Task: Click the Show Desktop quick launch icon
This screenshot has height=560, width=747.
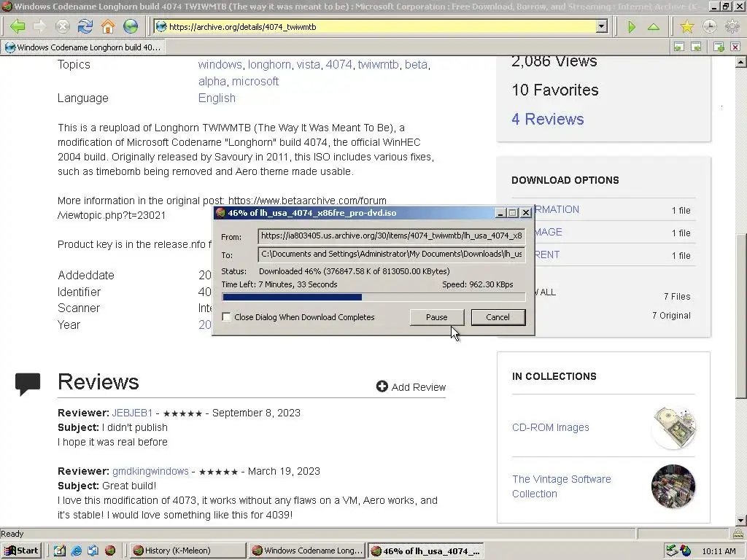Action: pos(60,551)
